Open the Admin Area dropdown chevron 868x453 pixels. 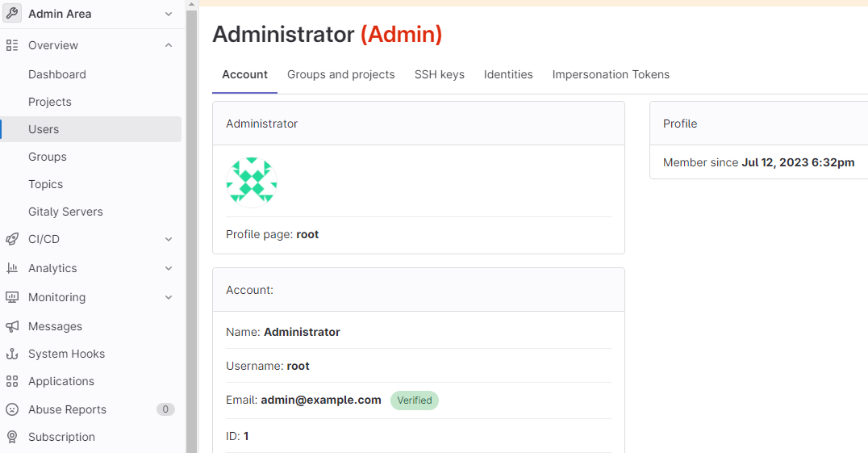pyautogui.click(x=169, y=14)
